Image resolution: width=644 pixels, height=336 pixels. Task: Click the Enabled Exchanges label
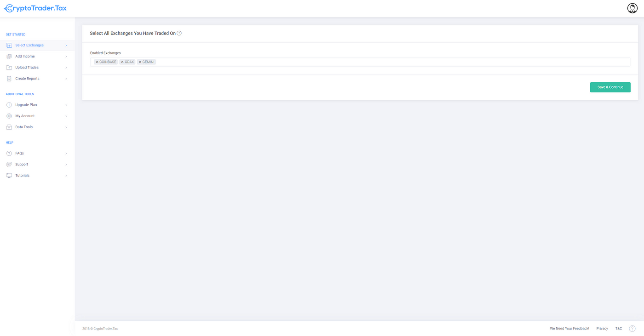tap(105, 53)
